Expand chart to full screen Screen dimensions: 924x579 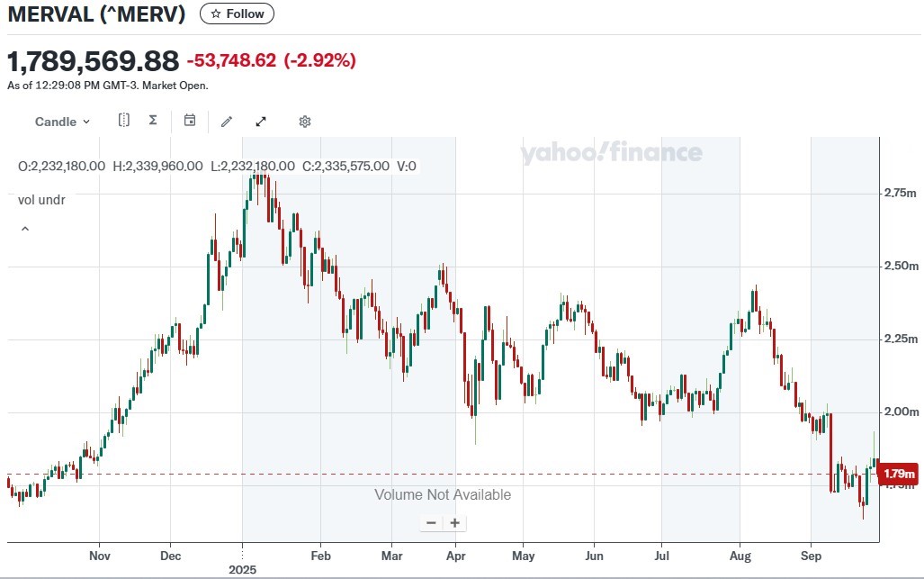[x=261, y=122]
